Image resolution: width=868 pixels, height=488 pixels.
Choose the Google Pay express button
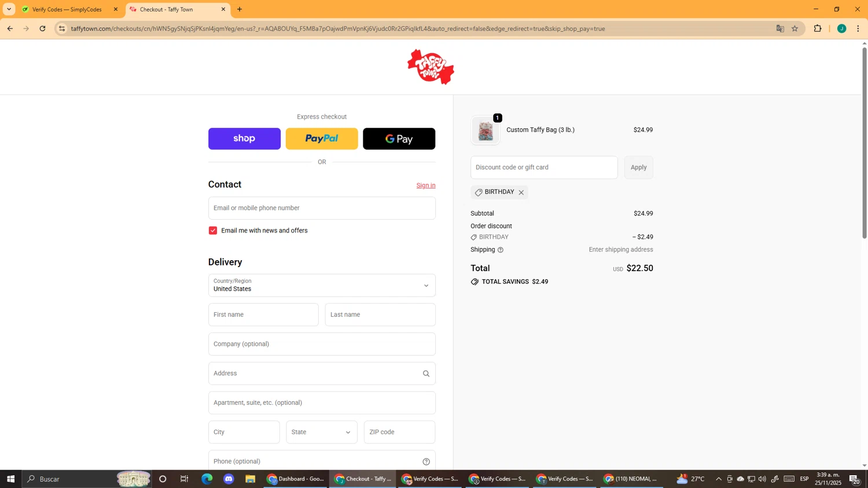(x=399, y=139)
